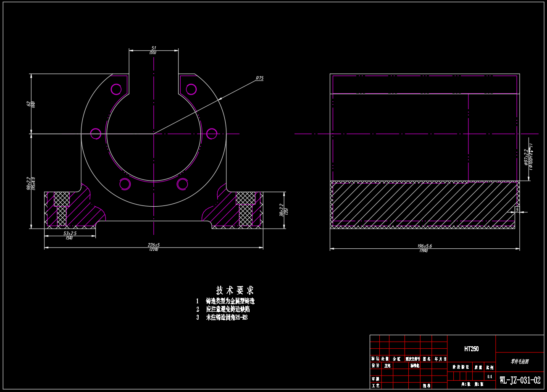Click the 62 (60) vertical dimension text
The width and height of the screenshot is (547, 392).
29,103
